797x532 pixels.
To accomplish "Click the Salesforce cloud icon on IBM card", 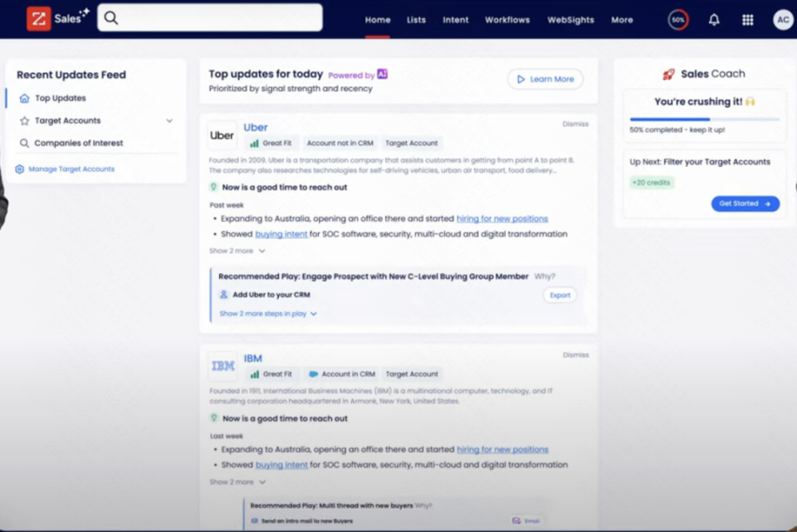I will [x=313, y=374].
